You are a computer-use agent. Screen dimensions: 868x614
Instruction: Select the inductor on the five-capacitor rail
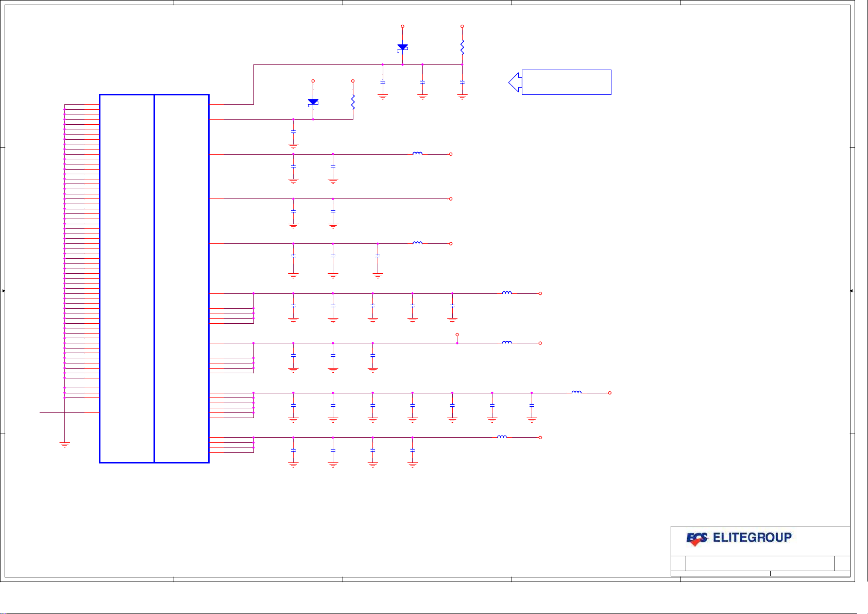507,293
